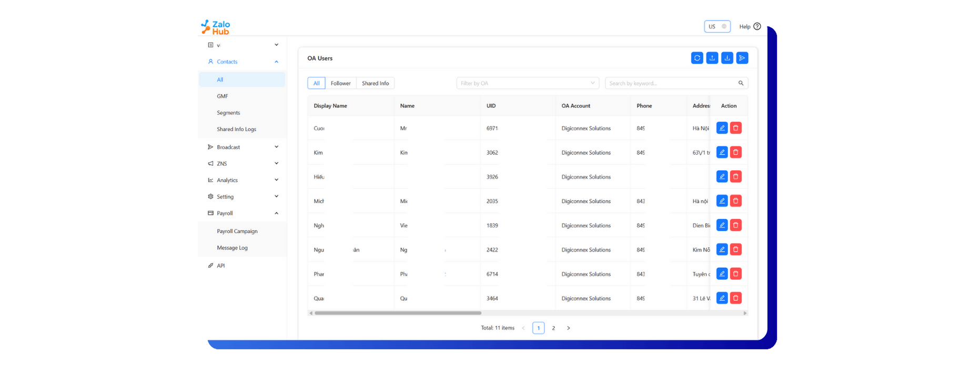980x373 pixels.
Task: Click the upload icon button
Action: 712,58
